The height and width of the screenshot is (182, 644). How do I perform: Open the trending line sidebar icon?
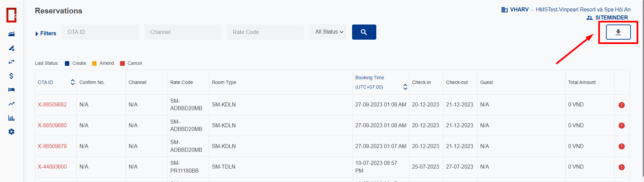point(11,104)
